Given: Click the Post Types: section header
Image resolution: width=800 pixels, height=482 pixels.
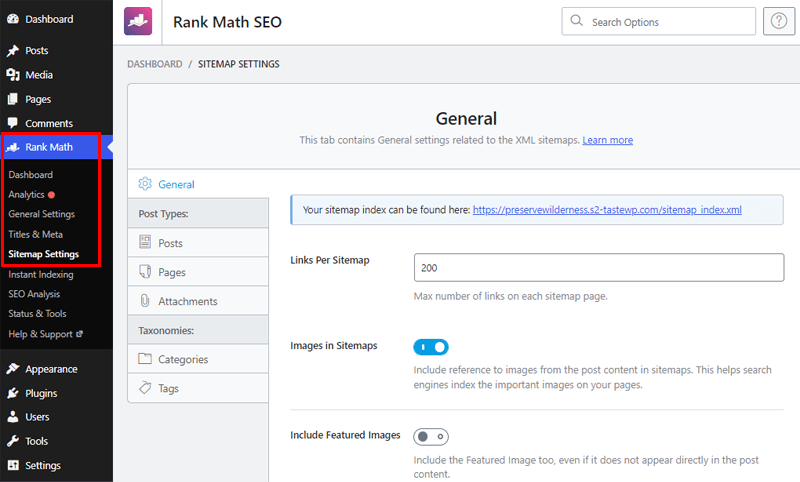Looking at the screenshot, I should coord(198,213).
